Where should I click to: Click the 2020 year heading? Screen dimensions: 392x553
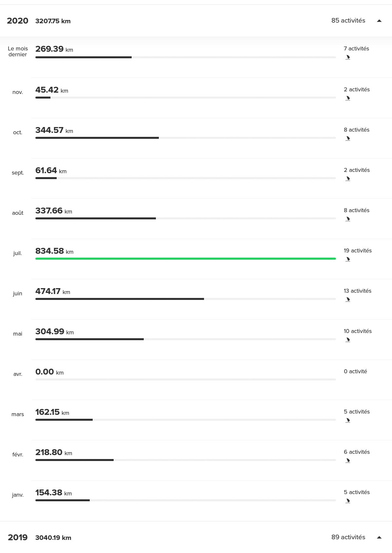pos(18,21)
